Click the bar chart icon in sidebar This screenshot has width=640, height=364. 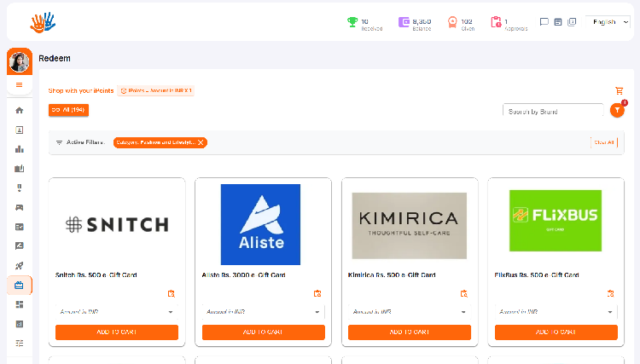click(20, 149)
